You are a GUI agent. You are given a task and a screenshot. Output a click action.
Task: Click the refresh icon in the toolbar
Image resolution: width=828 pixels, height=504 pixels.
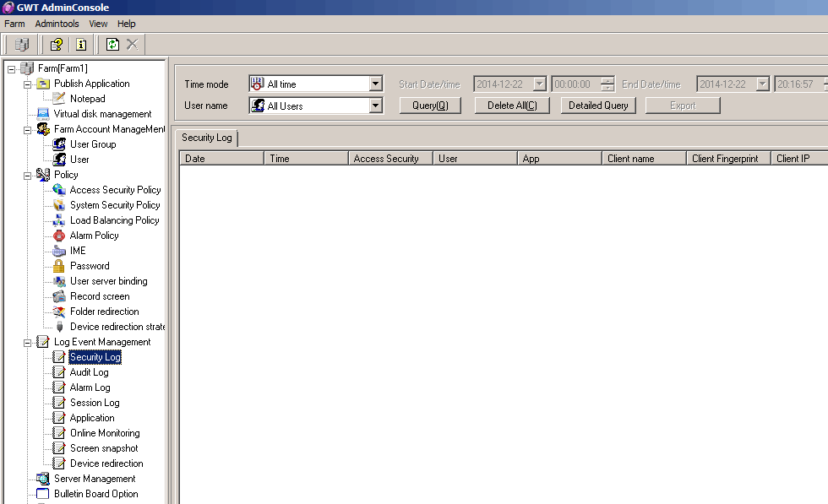coord(112,45)
